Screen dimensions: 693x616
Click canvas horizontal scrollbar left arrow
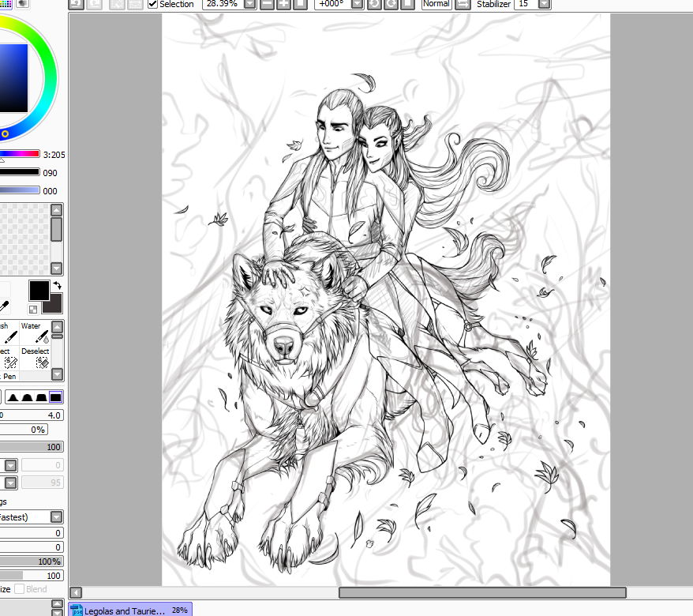(x=76, y=592)
